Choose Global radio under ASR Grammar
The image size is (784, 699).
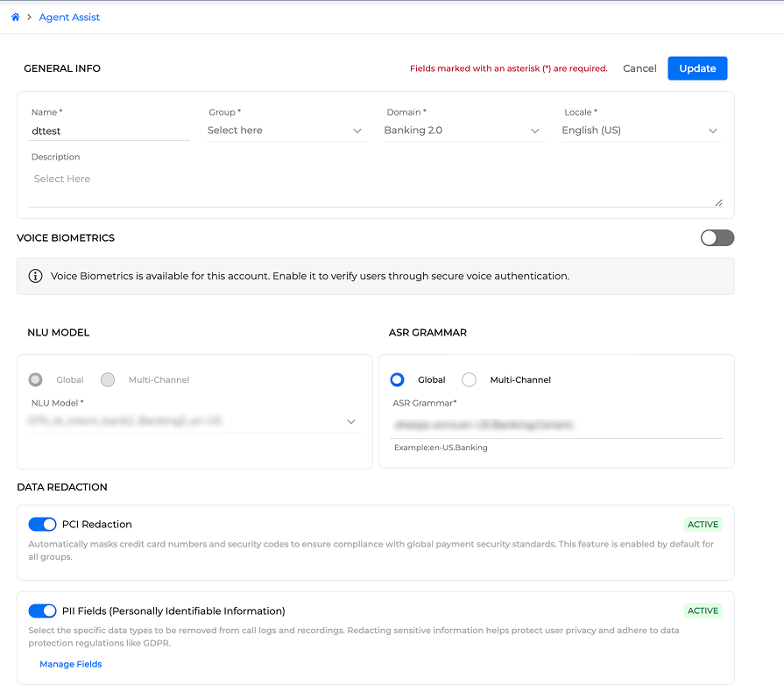tap(397, 379)
